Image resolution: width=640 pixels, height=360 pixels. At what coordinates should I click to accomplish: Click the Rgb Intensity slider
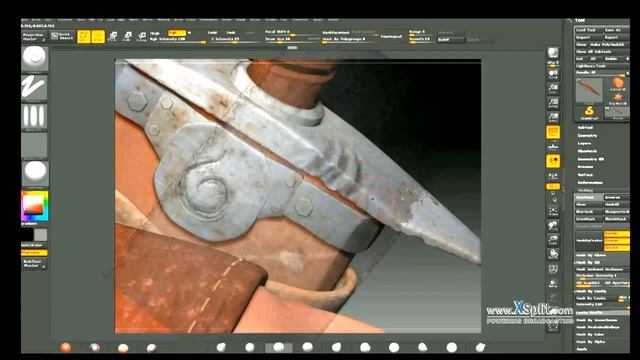(x=178, y=39)
